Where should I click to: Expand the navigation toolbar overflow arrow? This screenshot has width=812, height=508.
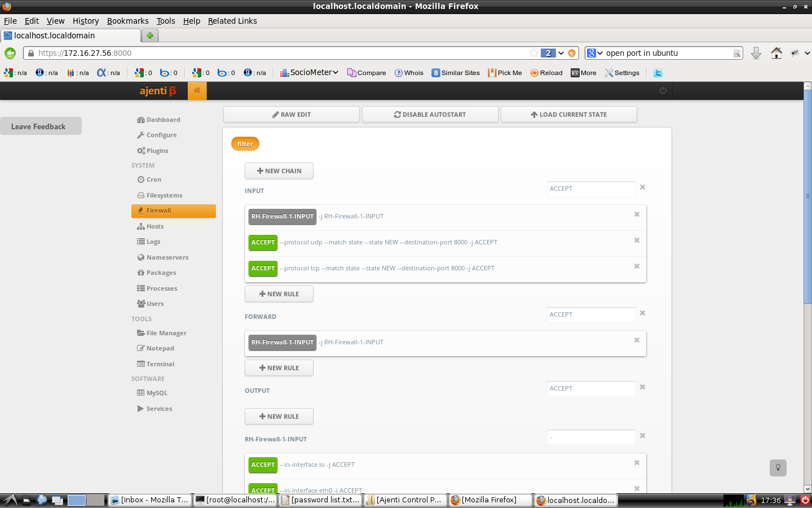click(x=807, y=53)
